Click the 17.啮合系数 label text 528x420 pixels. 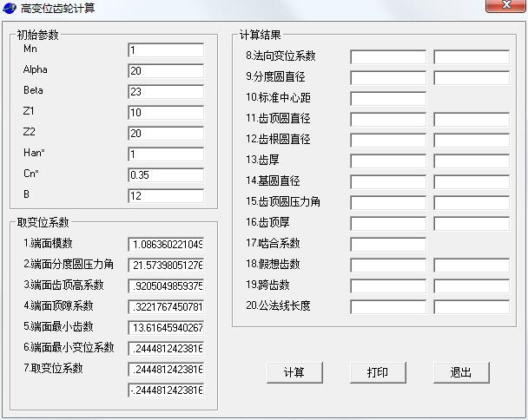273,243
